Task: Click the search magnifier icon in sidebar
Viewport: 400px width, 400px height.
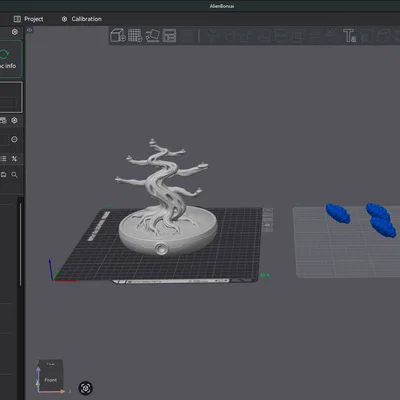Action: 14,175
